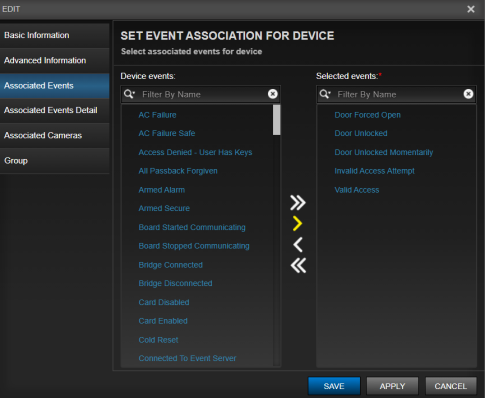Click Selected events search magnifier icon
The height and width of the screenshot is (398, 485).
click(x=325, y=94)
